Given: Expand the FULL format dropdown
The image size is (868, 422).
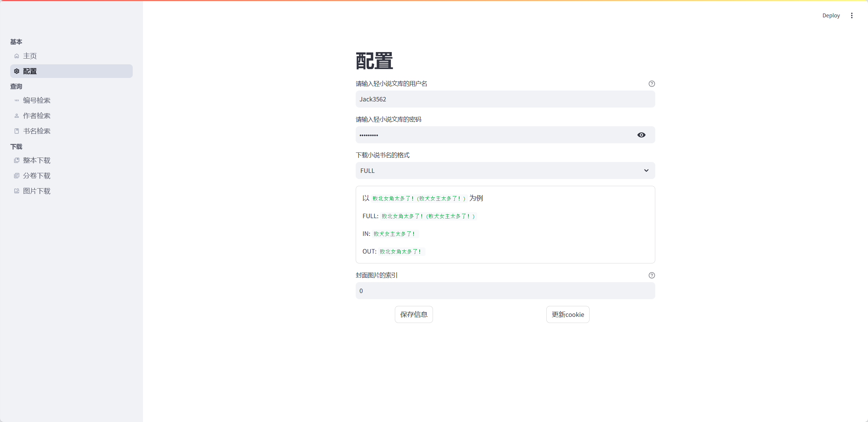Looking at the screenshot, I should click(500, 171).
